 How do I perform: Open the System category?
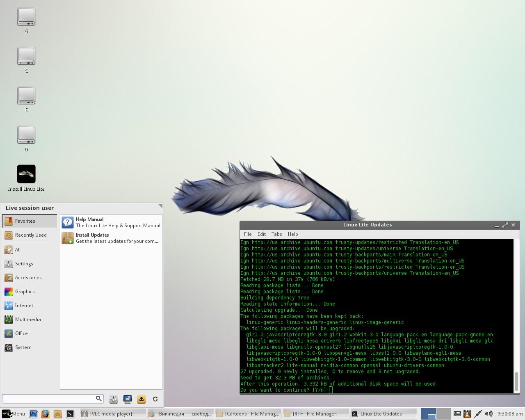(x=30, y=347)
